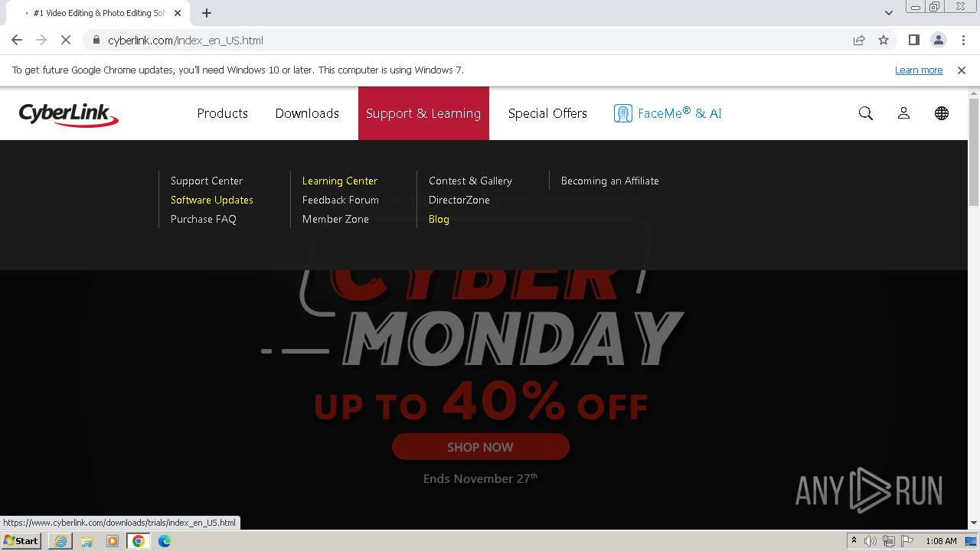Open the tab search dropdown arrow
Image resolution: width=980 pixels, height=551 pixels.
(889, 13)
